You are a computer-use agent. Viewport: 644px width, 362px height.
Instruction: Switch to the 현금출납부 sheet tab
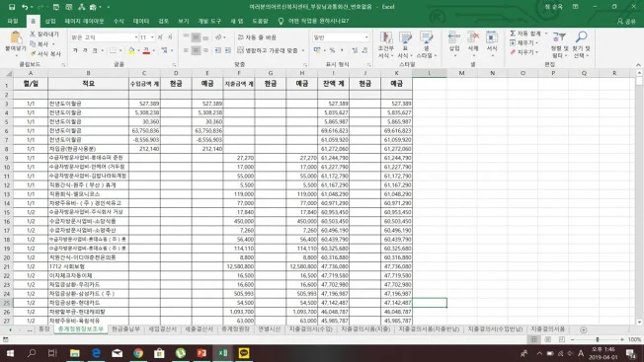[125, 328]
